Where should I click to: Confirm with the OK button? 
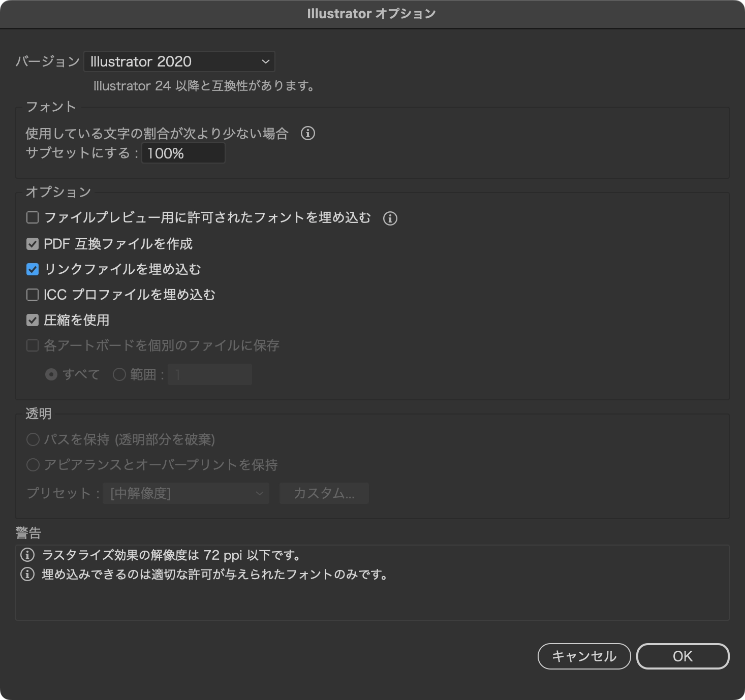tap(683, 656)
